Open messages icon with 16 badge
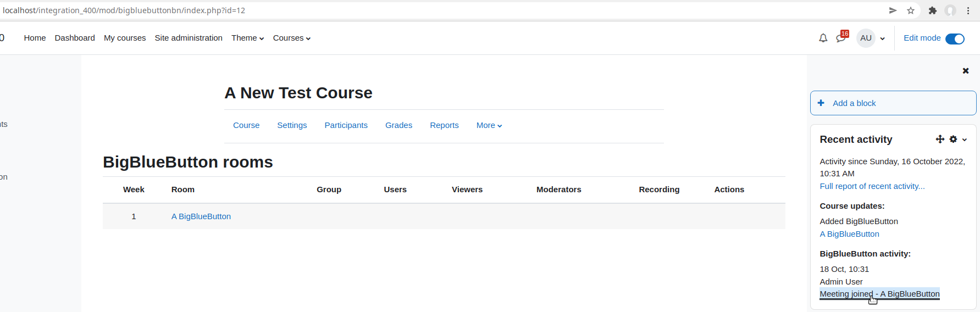This screenshot has width=980, height=312. (x=841, y=37)
